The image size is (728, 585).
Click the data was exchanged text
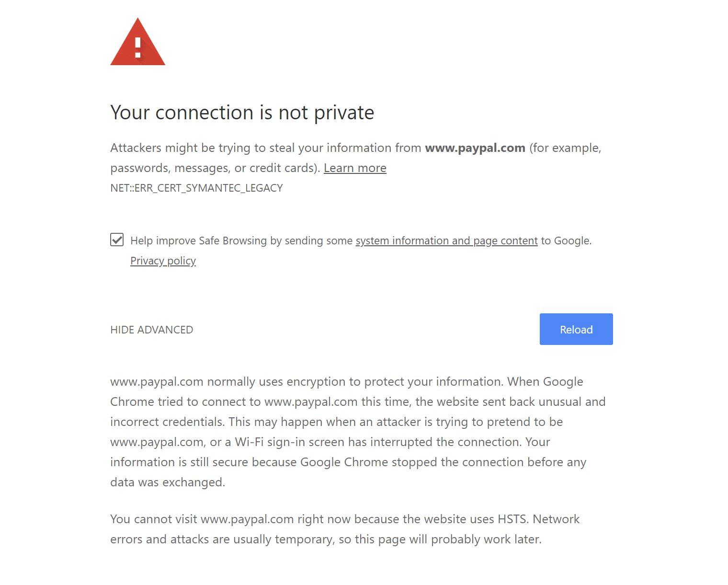[x=168, y=482]
